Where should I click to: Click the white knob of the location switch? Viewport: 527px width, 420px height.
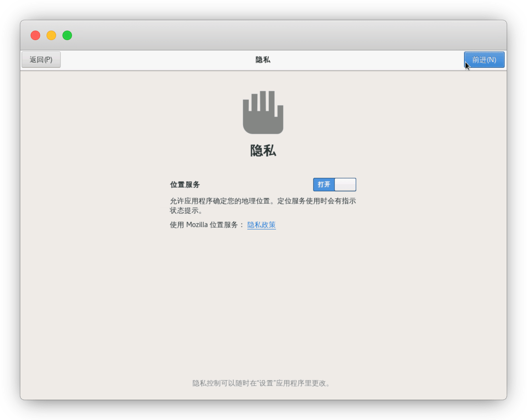(x=345, y=184)
